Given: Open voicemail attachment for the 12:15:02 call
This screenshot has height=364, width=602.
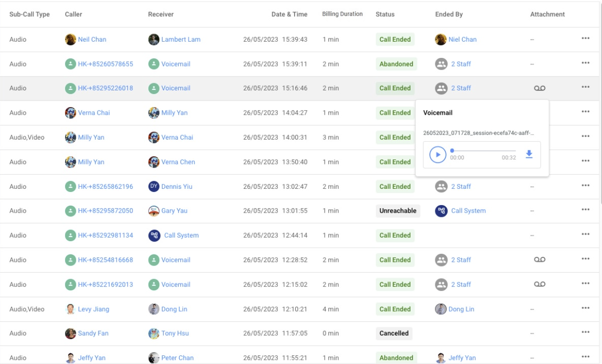Looking at the screenshot, I should point(540,284).
